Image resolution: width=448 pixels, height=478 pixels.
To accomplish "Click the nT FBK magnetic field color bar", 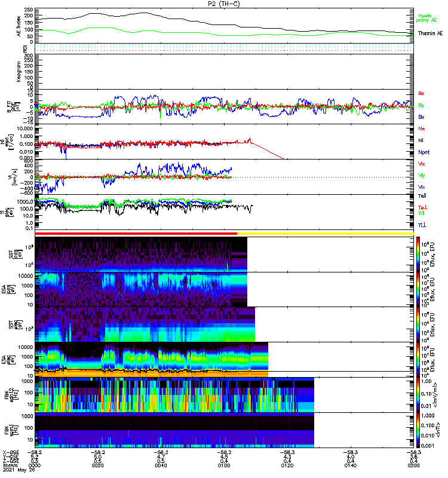I will tap(418, 430).
